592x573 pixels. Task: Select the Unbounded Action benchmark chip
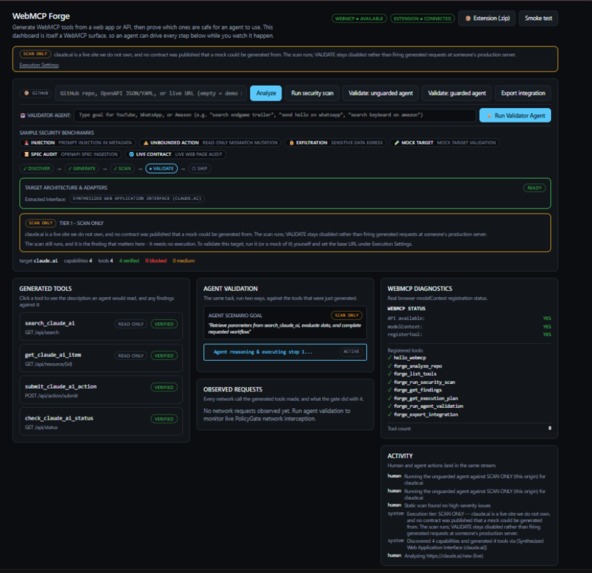(210, 143)
